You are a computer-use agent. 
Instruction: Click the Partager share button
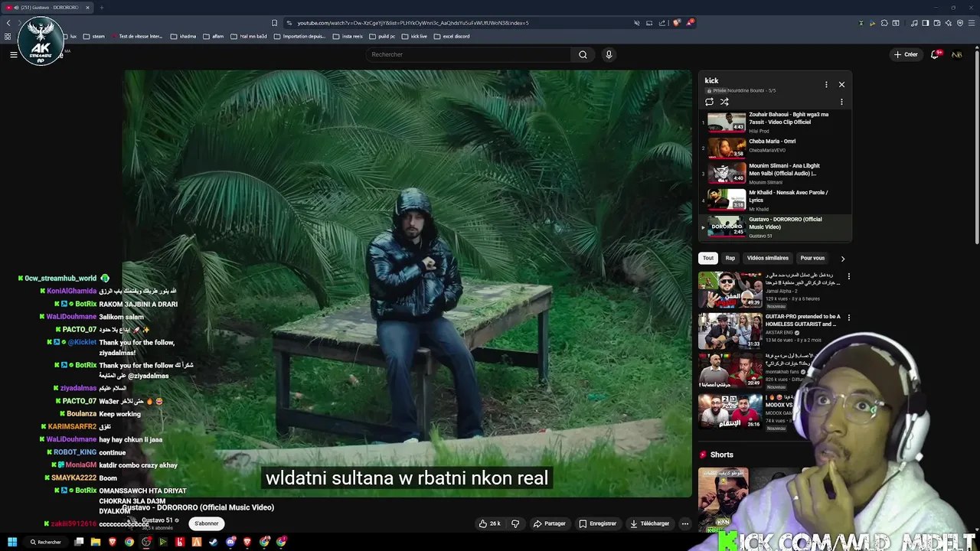549,523
